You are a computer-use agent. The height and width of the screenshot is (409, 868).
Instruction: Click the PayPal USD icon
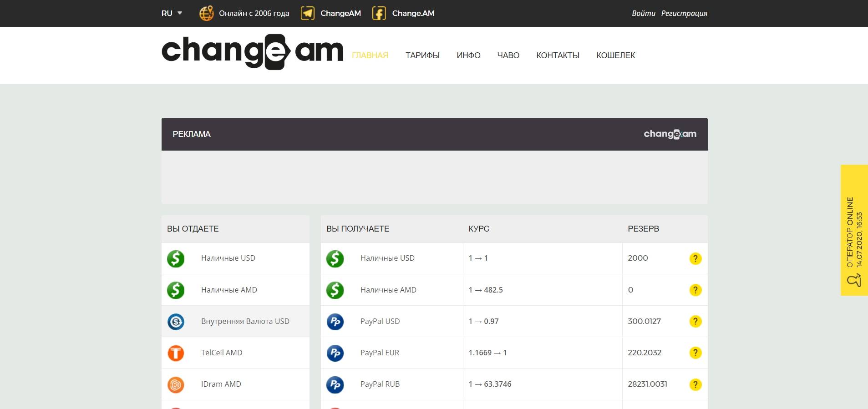(335, 322)
